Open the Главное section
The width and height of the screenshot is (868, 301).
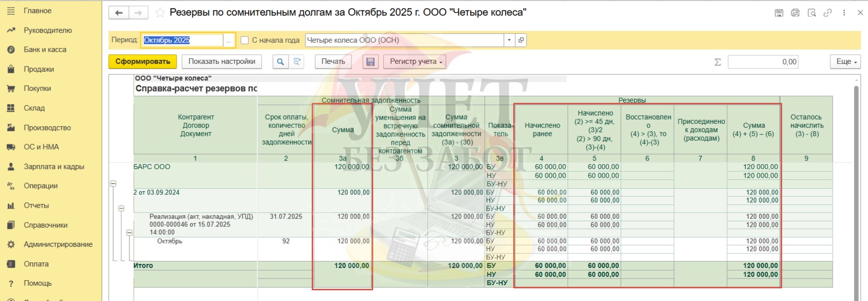[38, 11]
